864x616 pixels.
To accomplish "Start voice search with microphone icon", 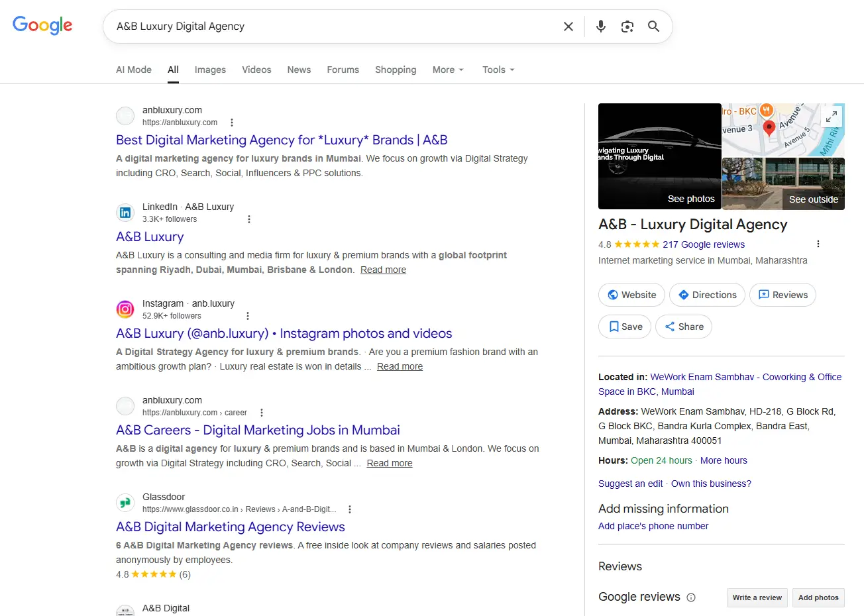I will (600, 26).
